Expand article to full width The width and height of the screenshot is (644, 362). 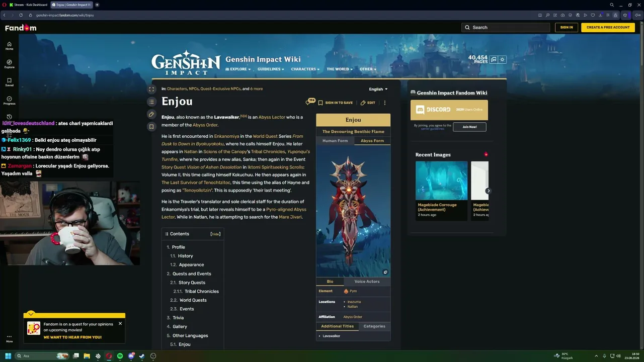click(x=151, y=89)
